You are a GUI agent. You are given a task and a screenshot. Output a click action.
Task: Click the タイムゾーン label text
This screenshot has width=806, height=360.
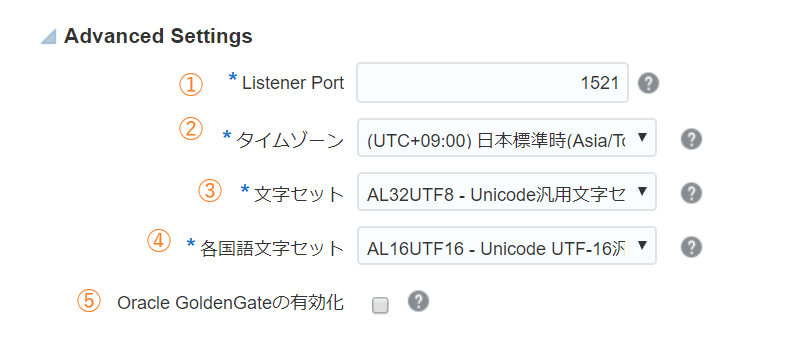point(289,140)
